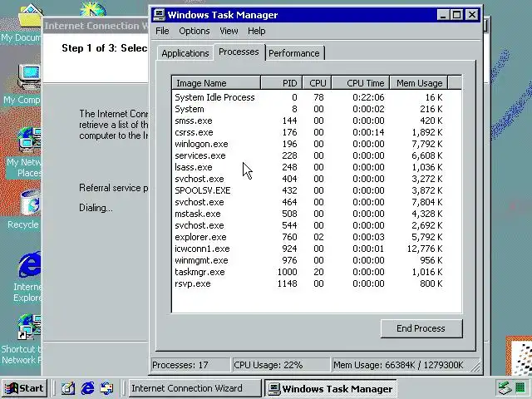This screenshot has width=532, height=399.
Task: Minimize the Windows Task Manager window
Action: [x=443, y=15]
